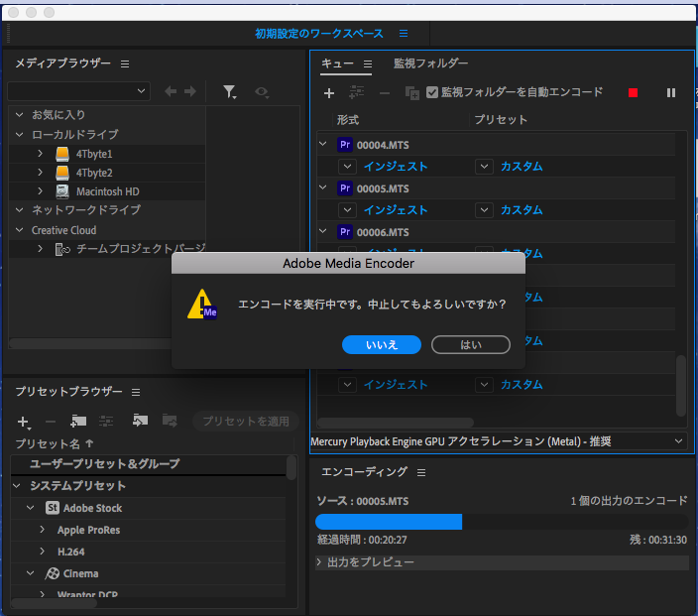Open workspace menu icon at top
Screen dimensions: 698x616
(404, 34)
